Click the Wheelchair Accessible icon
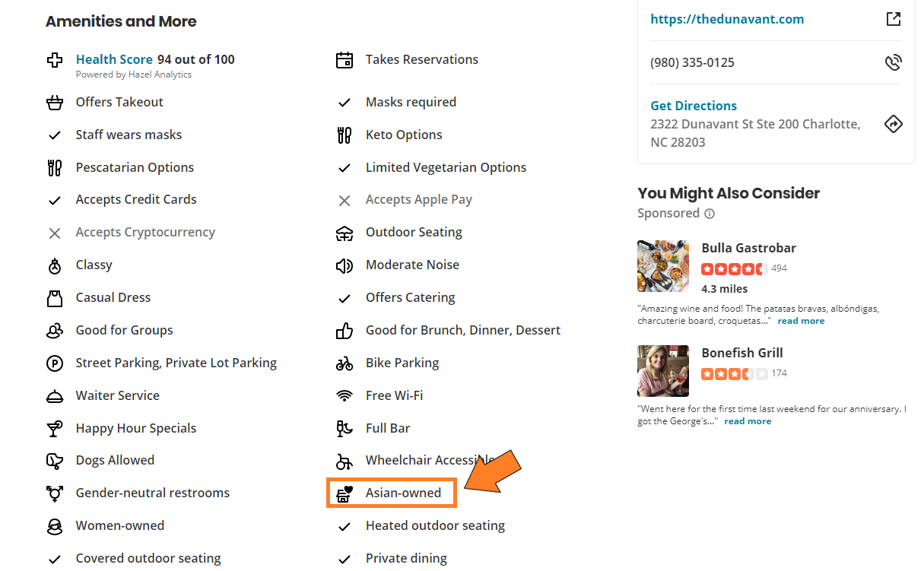Image resolution: width=924 pixels, height=571 pixels. point(345,461)
